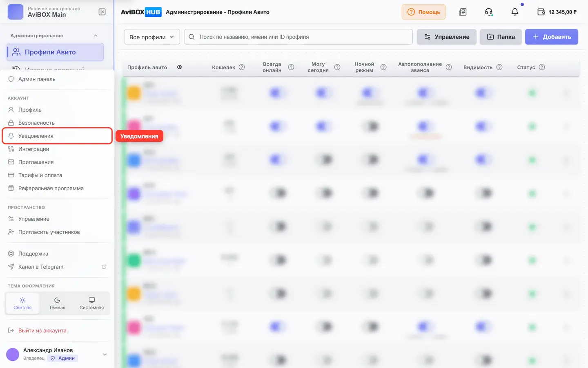Click the AviBOX HUB logo

(x=141, y=12)
